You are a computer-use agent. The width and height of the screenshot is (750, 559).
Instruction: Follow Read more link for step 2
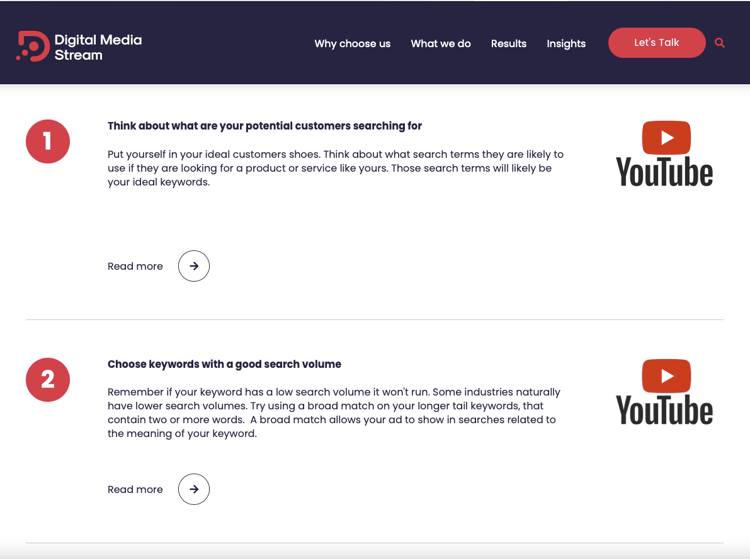coord(135,490)
